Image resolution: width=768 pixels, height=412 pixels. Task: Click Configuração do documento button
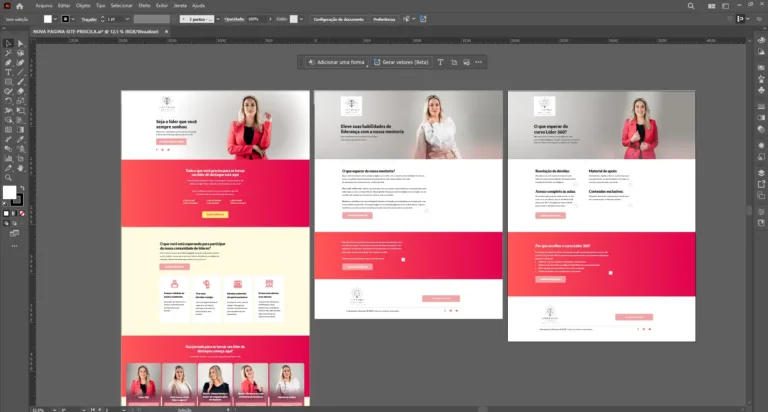[338, 19]
